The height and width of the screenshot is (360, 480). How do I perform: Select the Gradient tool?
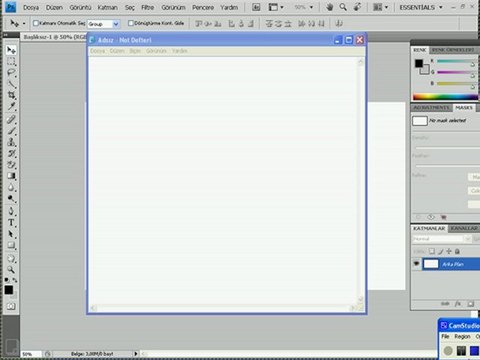tap(11, 176)
